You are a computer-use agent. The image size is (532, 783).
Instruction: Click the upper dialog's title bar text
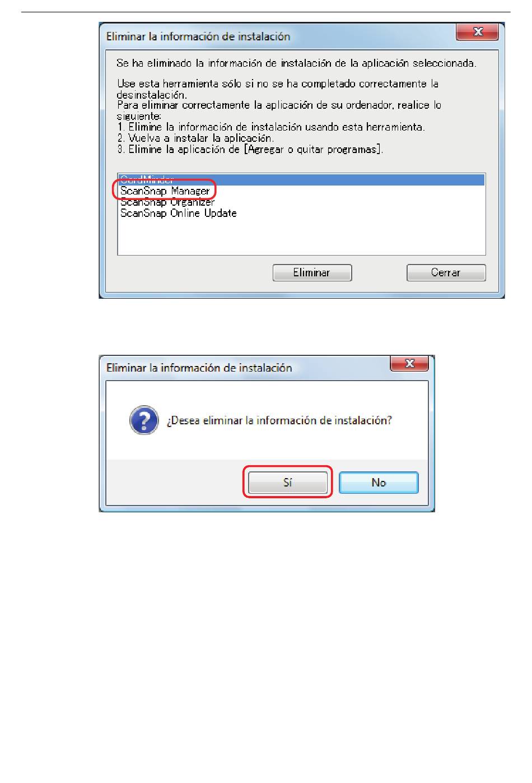click(198, 36)
